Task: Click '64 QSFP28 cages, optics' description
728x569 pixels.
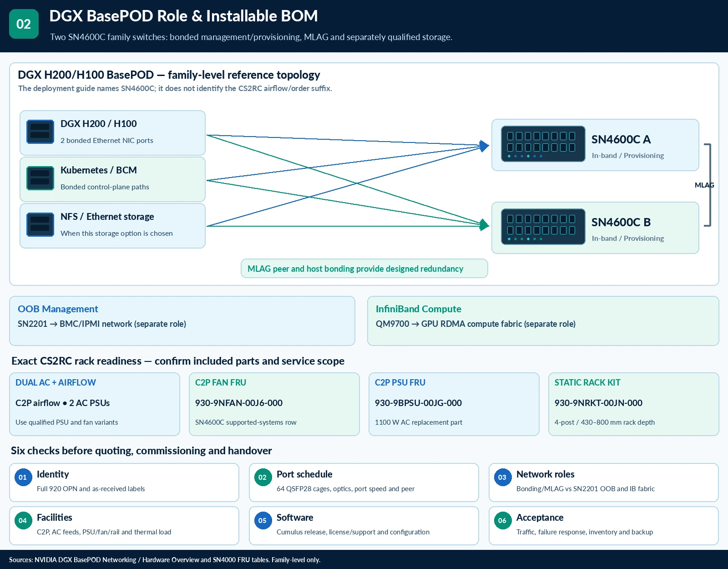Action: coord(345,488)
